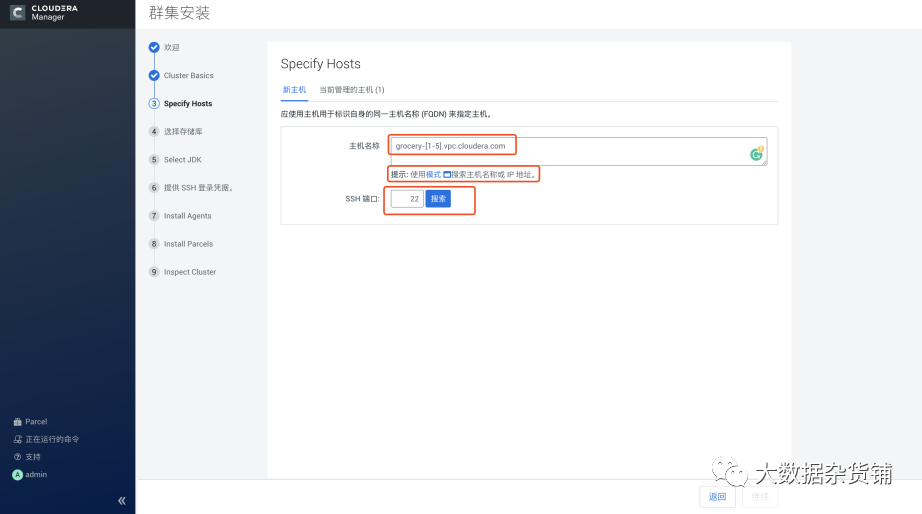Go to completed Welcome step checkmark
Screen dimensions: 922x514
pos(154,47)
